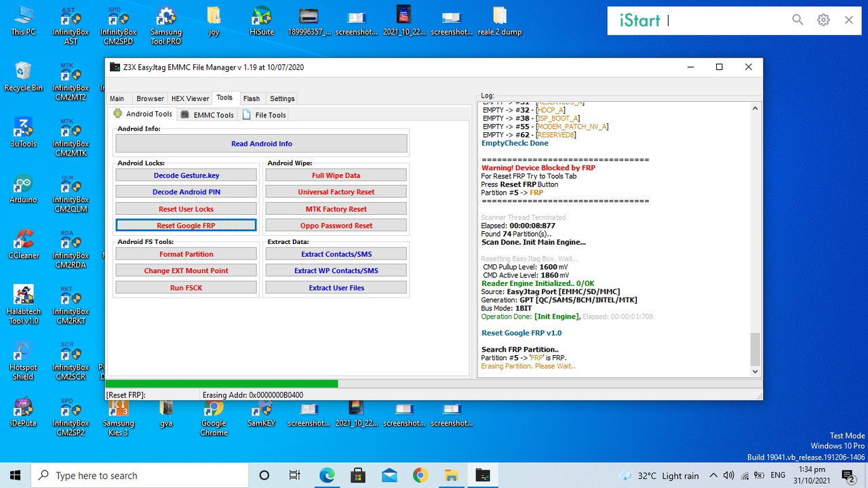Open InfinityBox CM2MTK shortcut
Screen dimensions: 868x488
[71, 137]
